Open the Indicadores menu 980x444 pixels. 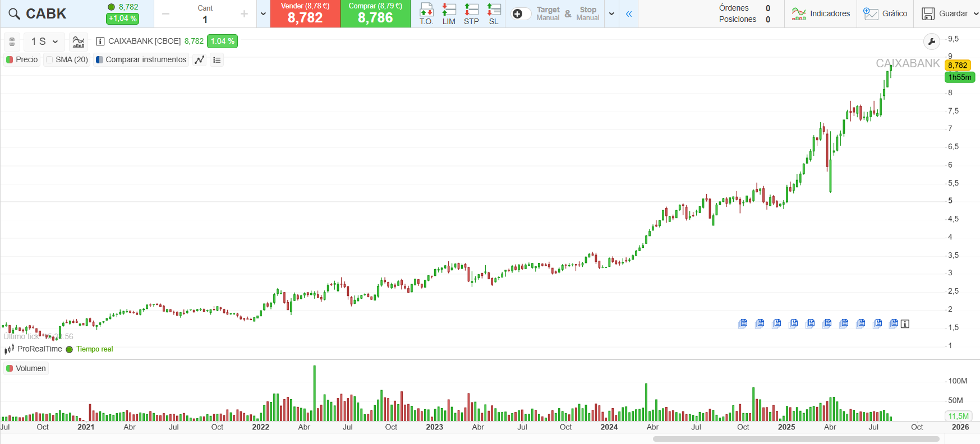[x=821, y=14]
